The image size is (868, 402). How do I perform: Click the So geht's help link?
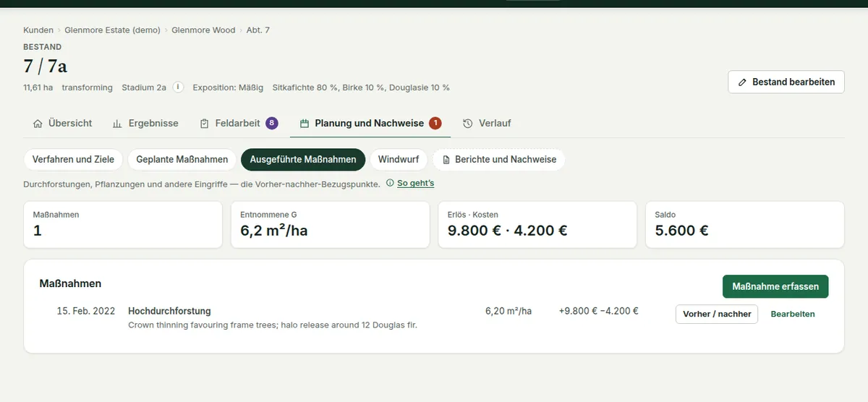tap(416, 184)
